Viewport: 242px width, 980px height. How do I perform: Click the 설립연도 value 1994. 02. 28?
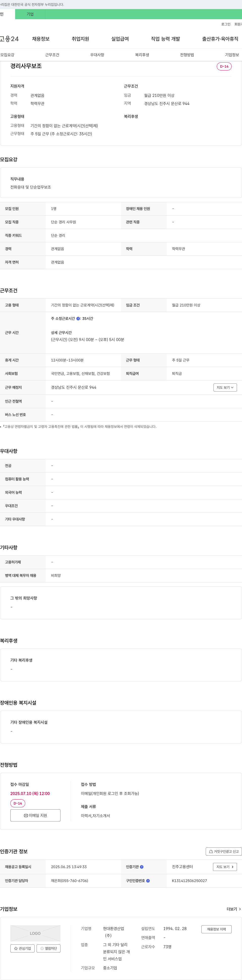click(175, 929)
